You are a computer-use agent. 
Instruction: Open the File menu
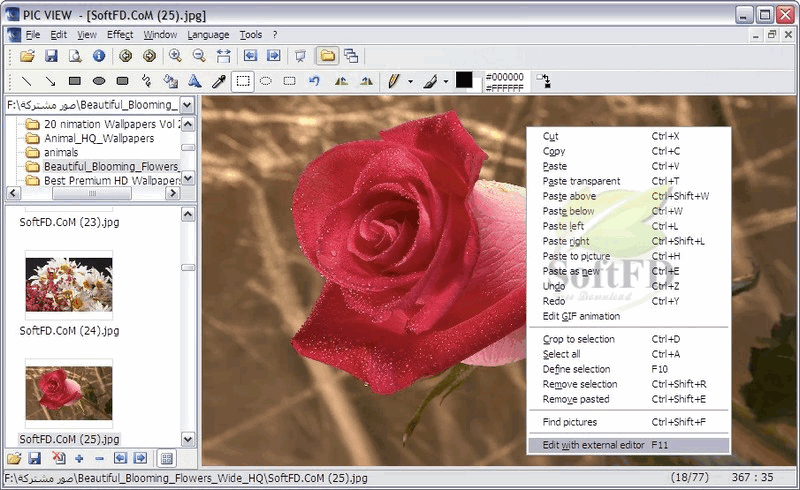(x=33, y=35)
